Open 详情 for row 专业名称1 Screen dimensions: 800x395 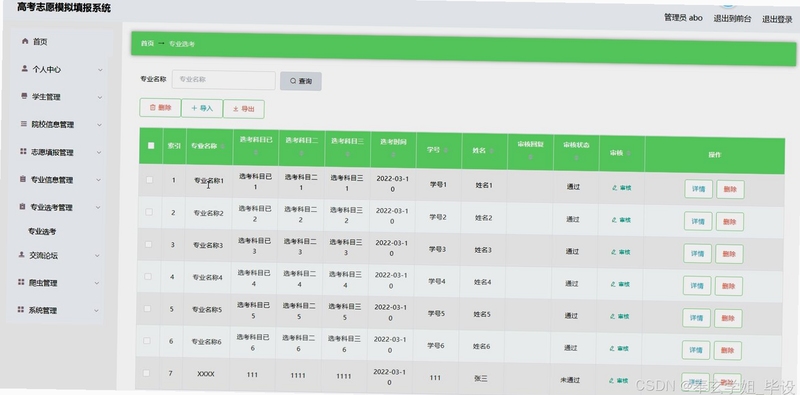[698, 189]
